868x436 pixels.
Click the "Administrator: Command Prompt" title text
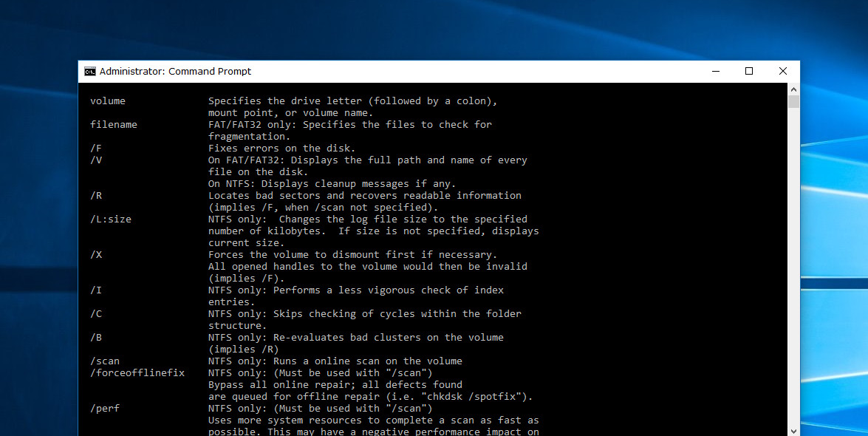tap(175, 72)
